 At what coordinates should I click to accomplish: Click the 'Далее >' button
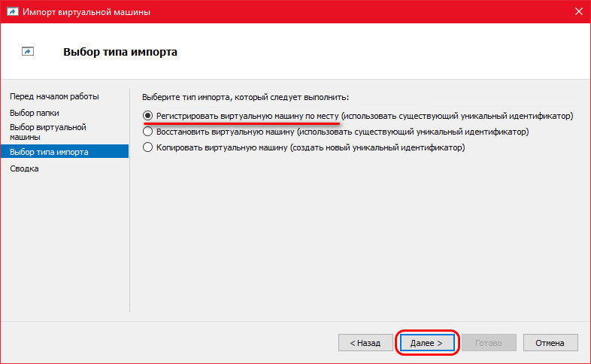click(427, 343)
